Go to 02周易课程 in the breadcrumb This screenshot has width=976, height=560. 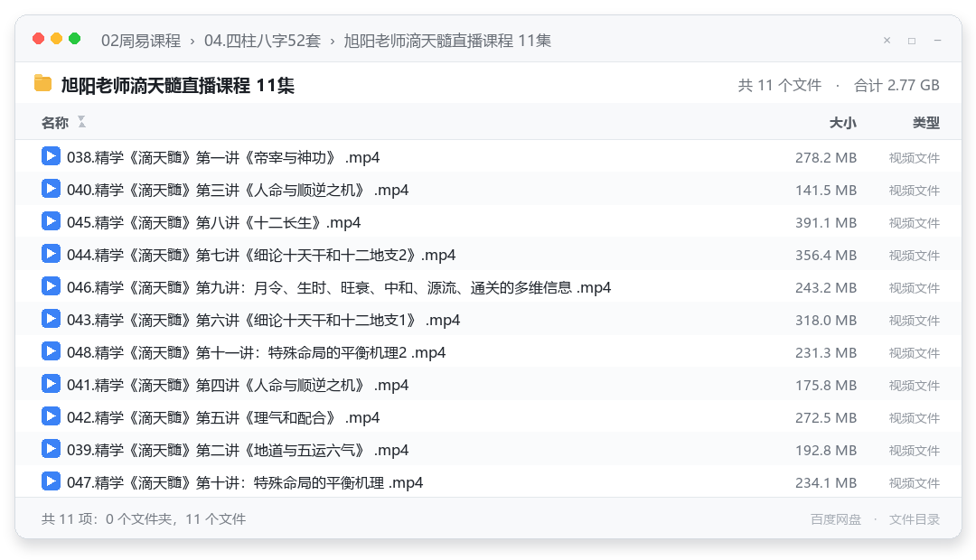[141, 41]
